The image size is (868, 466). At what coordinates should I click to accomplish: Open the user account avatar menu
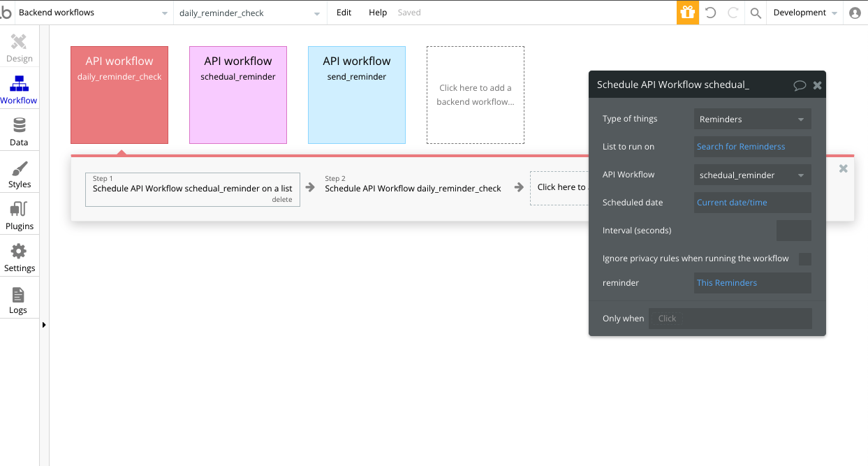[855, 13]
